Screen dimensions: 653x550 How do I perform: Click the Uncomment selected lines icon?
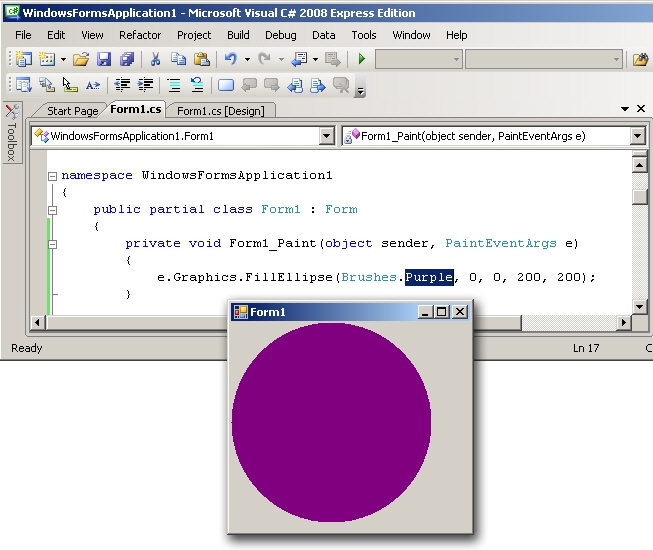[x=197, y=85]
